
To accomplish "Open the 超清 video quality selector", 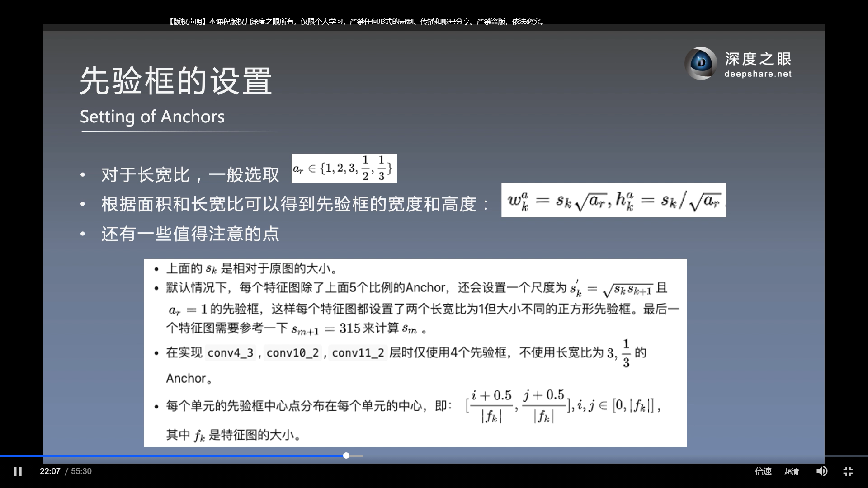I will pos(791,471).
